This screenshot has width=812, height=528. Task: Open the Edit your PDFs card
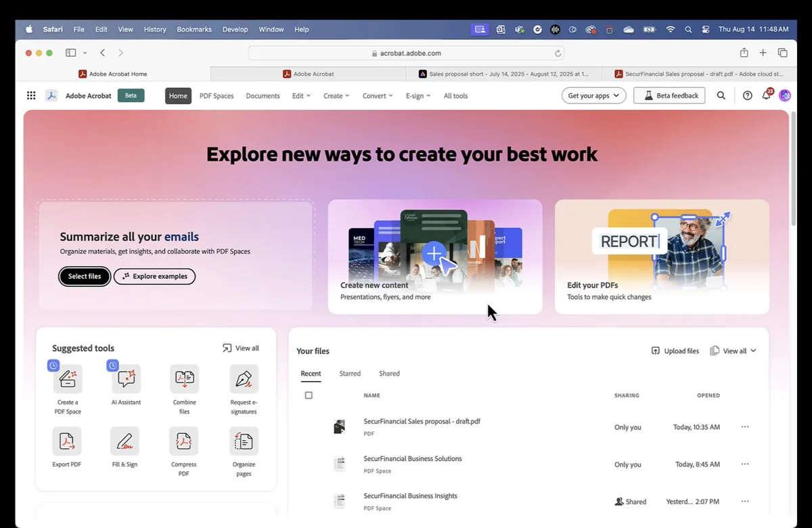click(x=662, y=257)
